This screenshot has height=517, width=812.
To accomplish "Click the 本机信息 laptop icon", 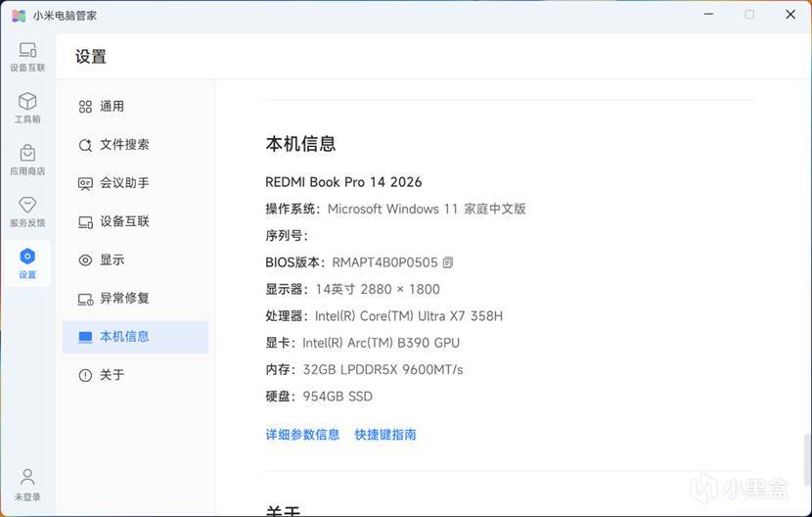I will (85, 337).
